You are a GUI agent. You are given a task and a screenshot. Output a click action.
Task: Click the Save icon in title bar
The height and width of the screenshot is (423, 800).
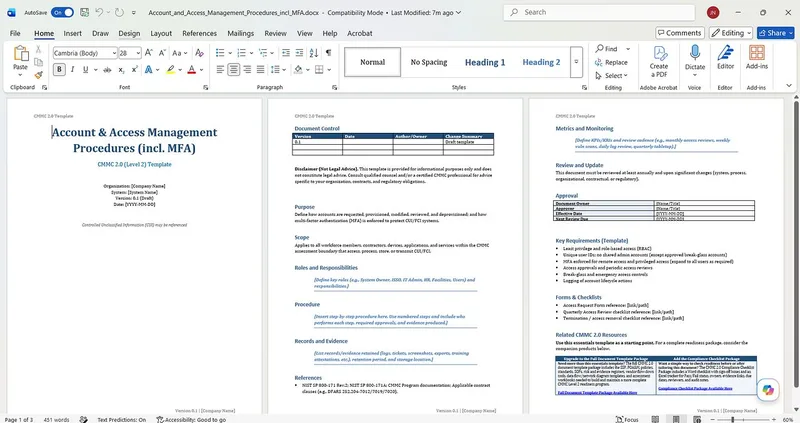85,12
